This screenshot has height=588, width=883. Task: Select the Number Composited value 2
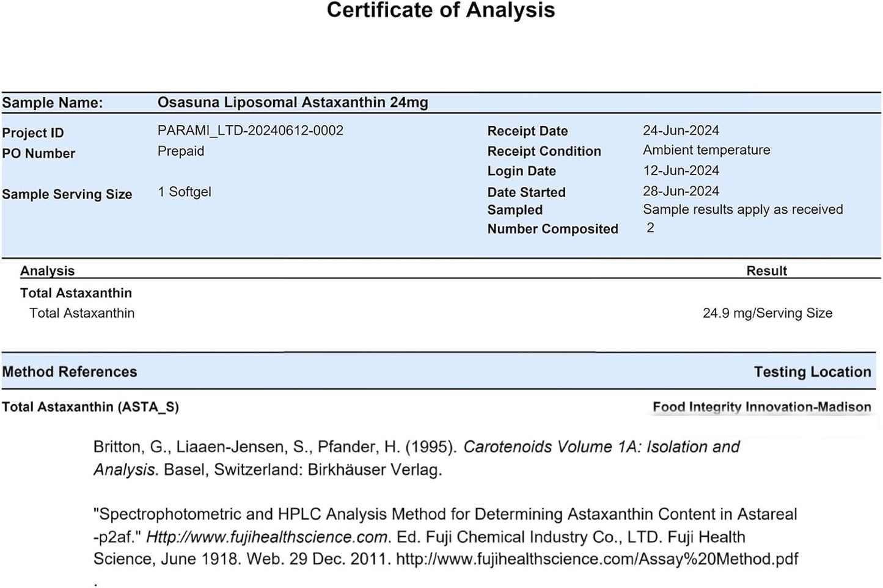650,228
